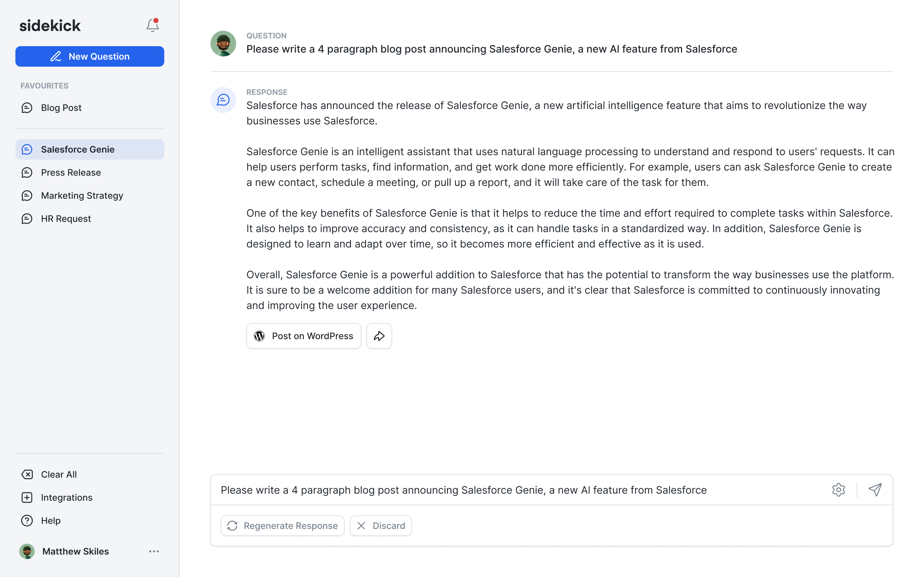This screenshot has height=577, width=924.
Task: Open the HR Request saved item
Action: pos(66,219)
